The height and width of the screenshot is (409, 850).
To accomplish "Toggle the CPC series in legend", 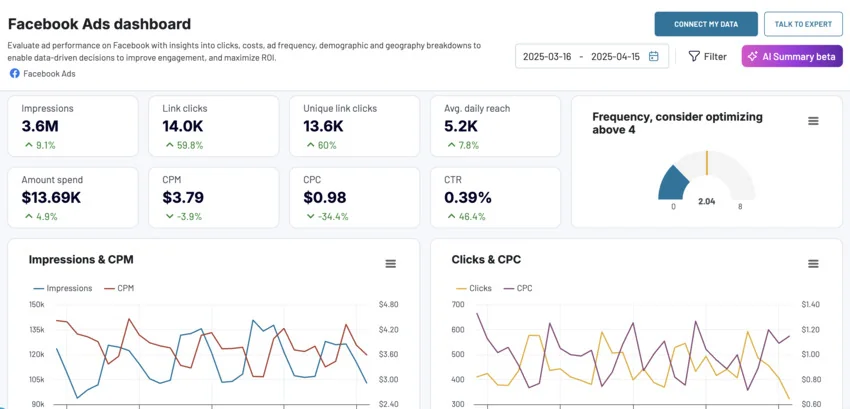I will click(518, 288).
